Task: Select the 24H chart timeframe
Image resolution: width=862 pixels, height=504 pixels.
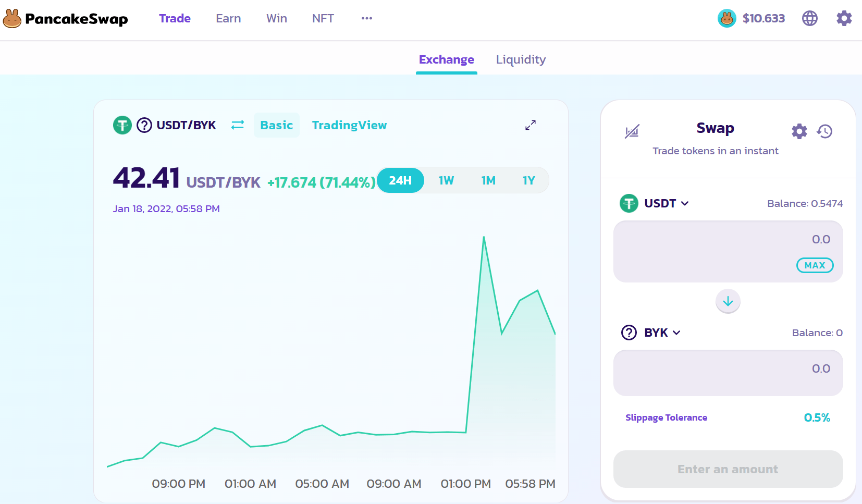Action: pyautogui.click(x=400, y=180)
